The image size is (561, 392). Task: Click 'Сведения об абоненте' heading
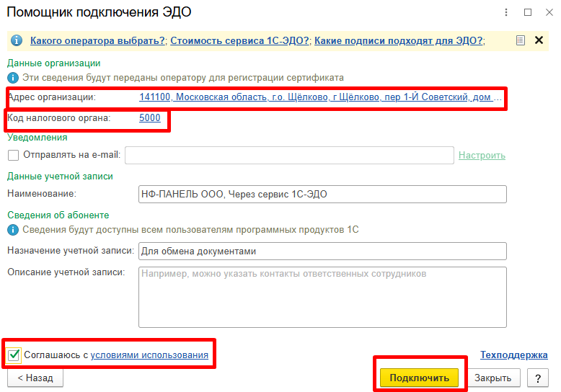tap(58, 215)
